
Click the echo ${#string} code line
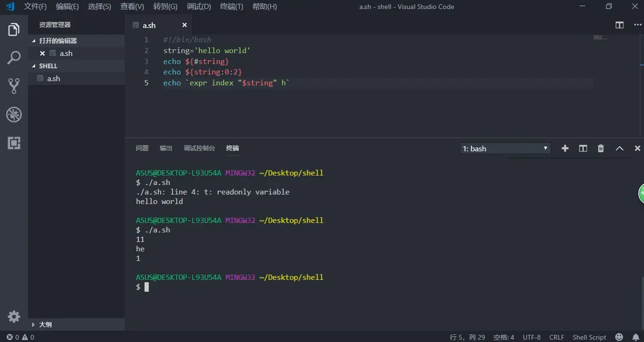click(196, 62)
